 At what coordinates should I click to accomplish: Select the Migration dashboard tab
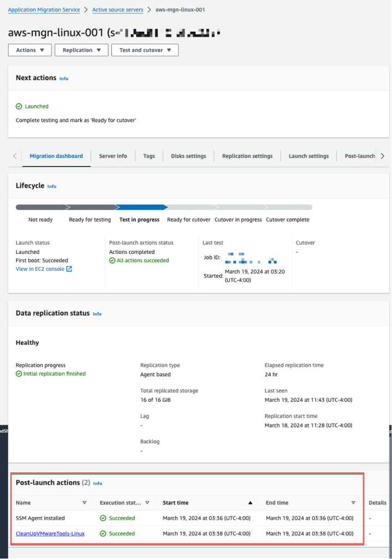tap(56, 156)
